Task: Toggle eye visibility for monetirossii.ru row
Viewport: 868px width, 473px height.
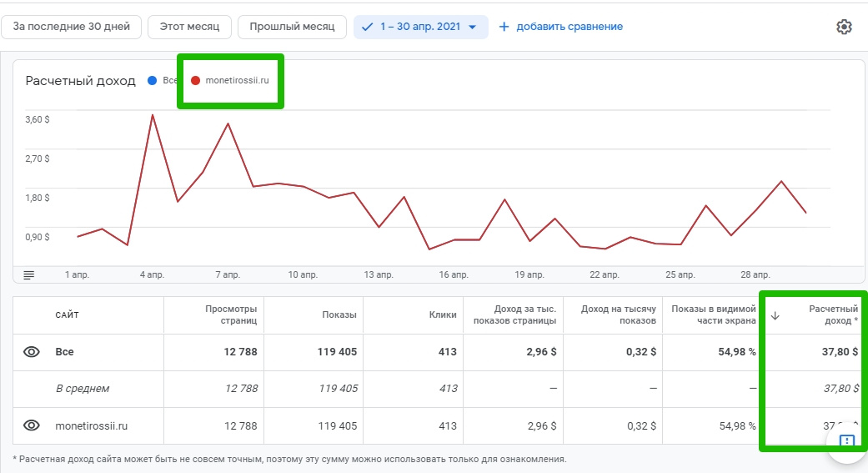Action: (32, 425)
